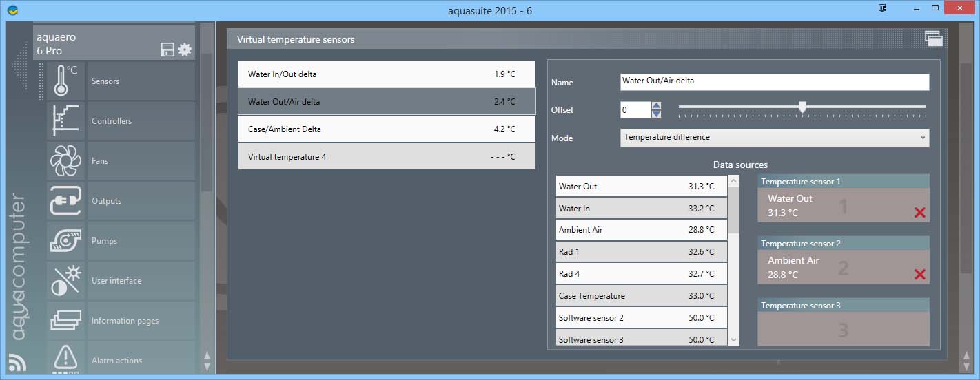Click the sidebar scroll-down arrow

207,366
